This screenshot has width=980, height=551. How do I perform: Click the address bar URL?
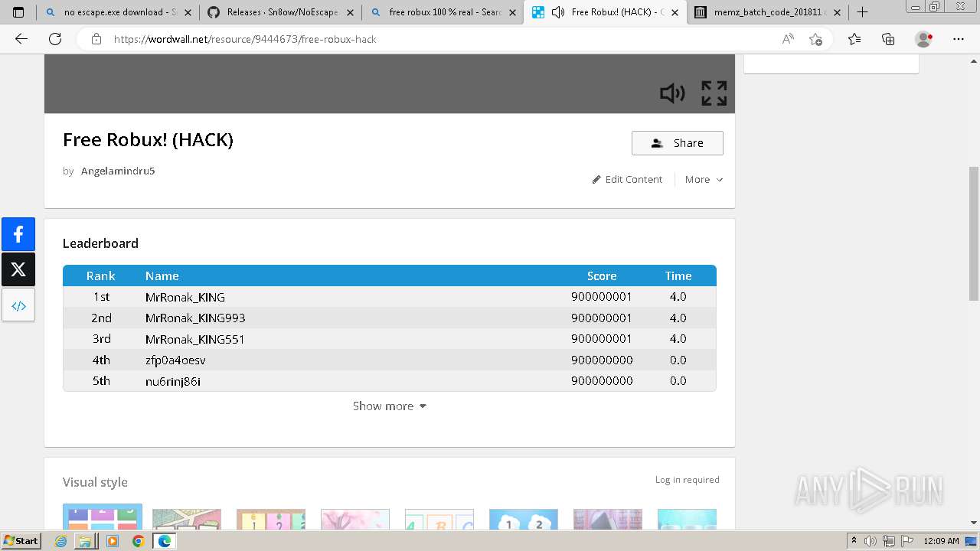point(245,39)
